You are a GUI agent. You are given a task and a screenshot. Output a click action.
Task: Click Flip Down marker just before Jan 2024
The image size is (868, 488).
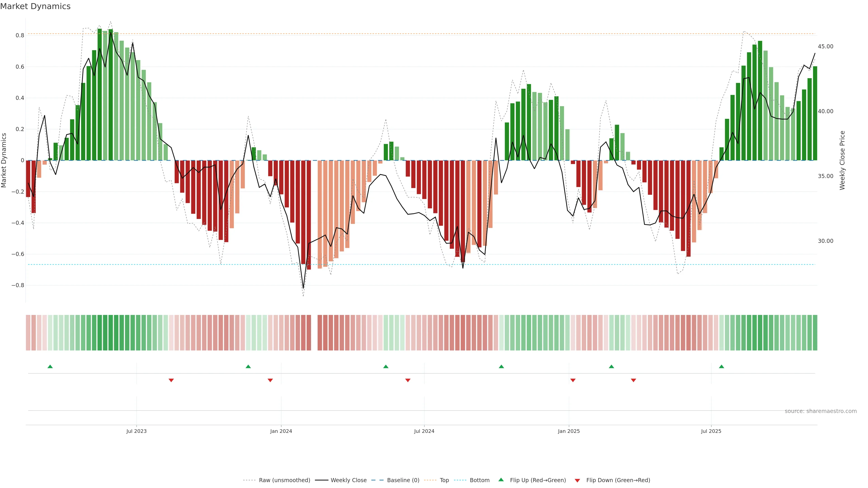click(x=270, y=380)
